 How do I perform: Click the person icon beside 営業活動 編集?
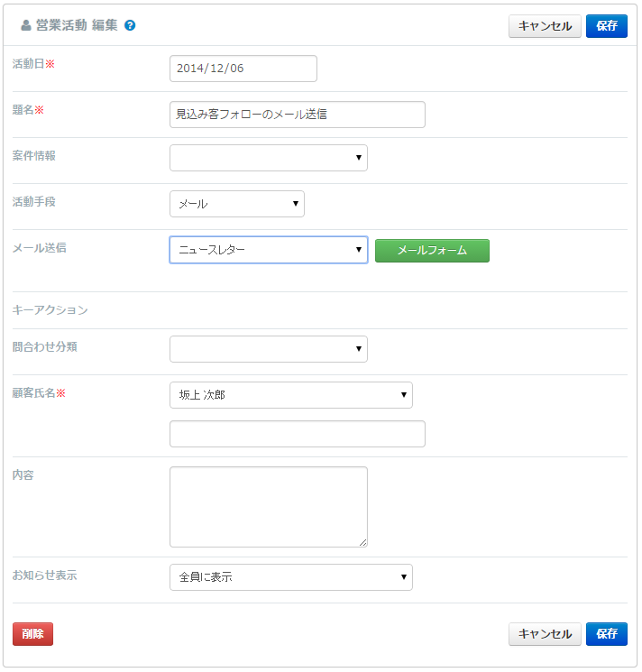[26, 26]
